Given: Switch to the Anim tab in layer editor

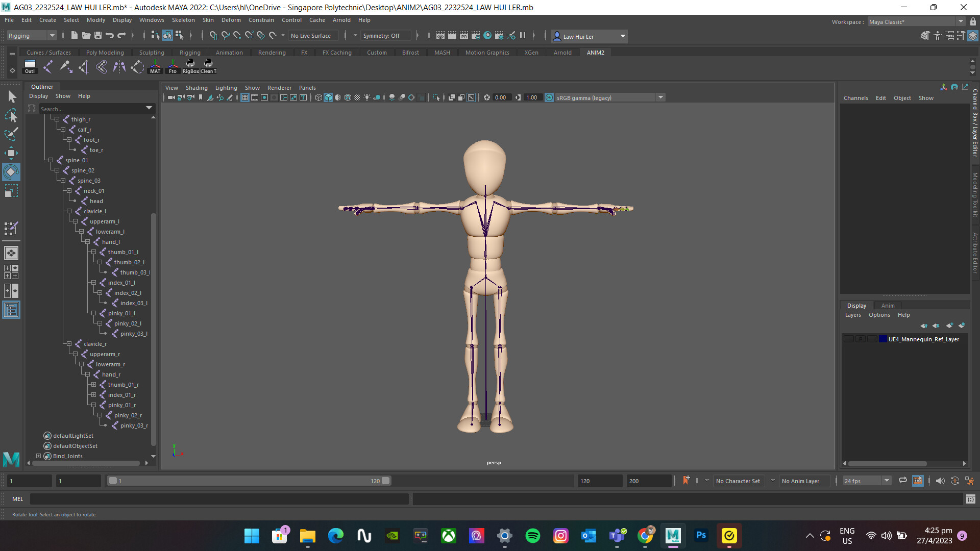Looking at the screenshot, I should [888, 305].
